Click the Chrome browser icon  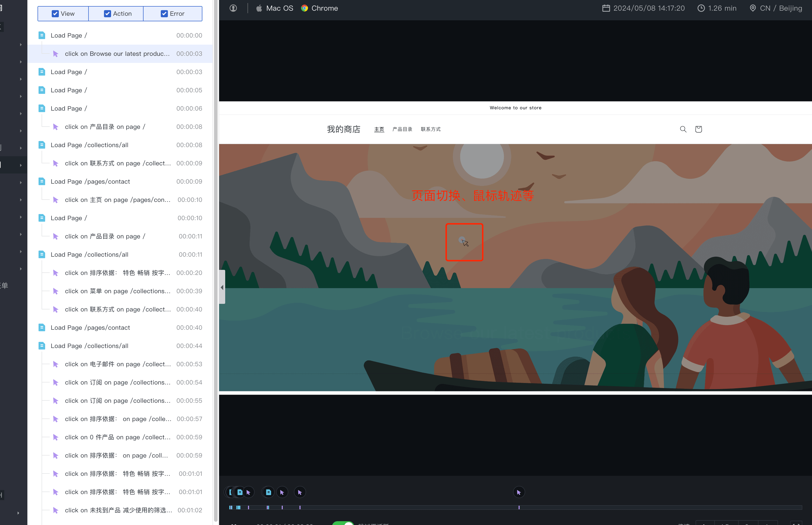pos(304,8)
